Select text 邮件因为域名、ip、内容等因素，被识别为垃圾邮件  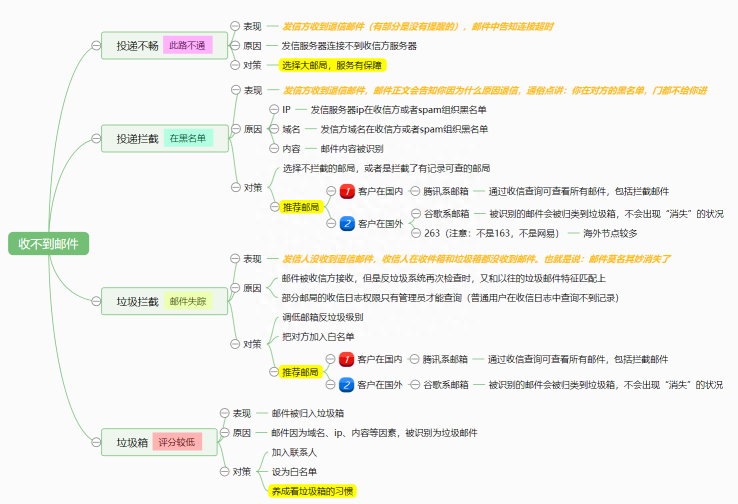[x=374, y=432]
